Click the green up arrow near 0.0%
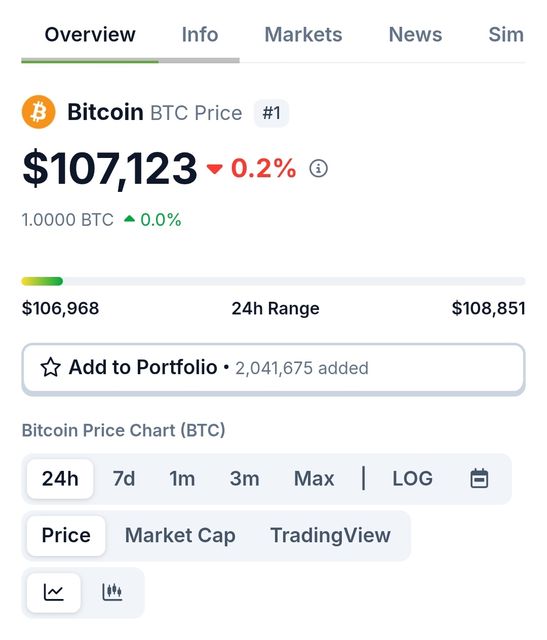Image resolution: width=547 pixels, height=640 pixels. coord(129,219)
